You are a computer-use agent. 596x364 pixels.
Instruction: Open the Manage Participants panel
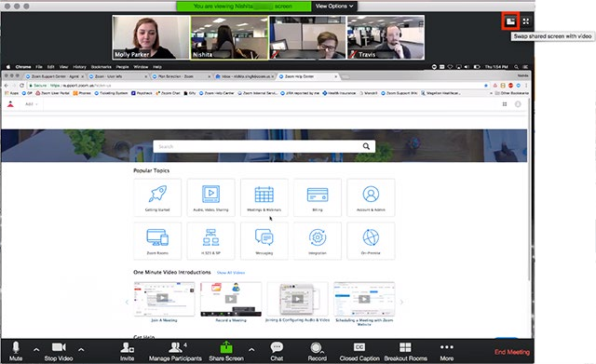(175, 351)
